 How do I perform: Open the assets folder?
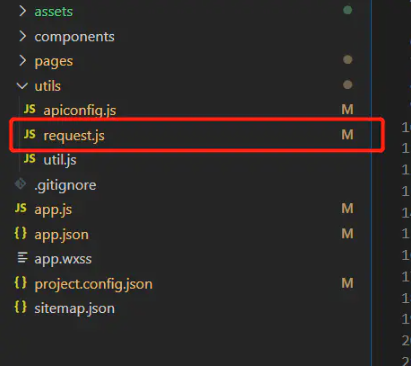54,12
